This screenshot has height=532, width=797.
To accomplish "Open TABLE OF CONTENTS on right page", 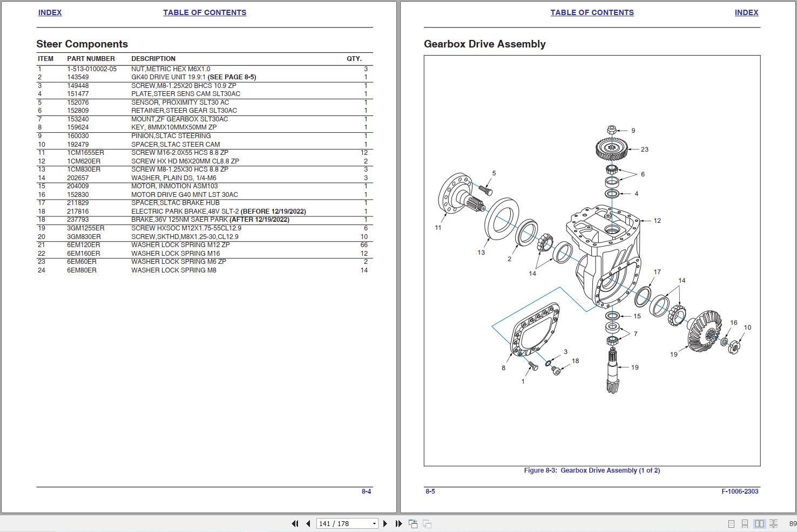I will (x=592, y=12).
